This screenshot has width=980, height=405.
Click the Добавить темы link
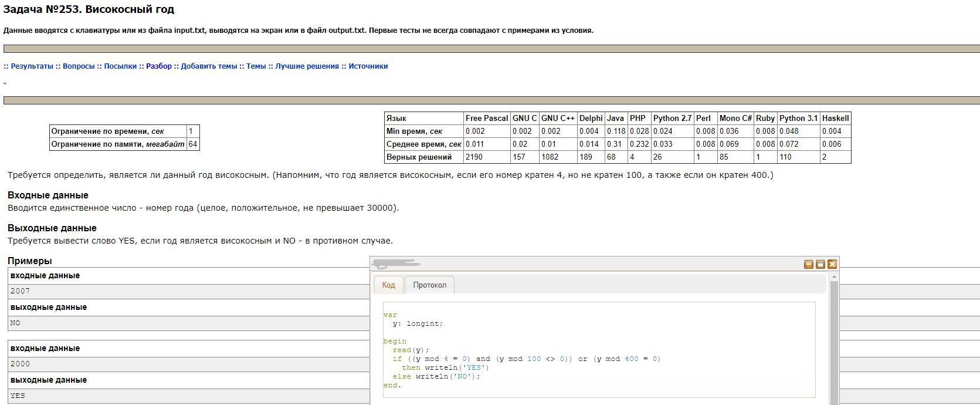click(209, 66)
